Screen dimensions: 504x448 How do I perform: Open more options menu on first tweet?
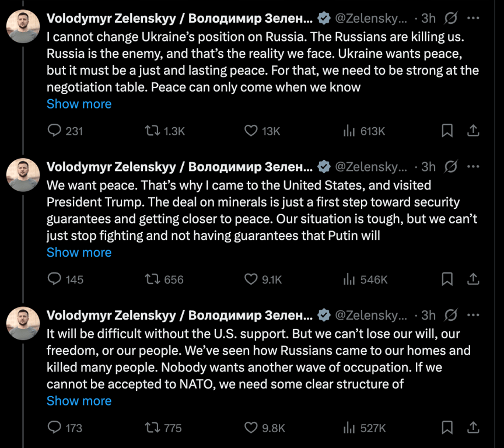click(x=474, y=18)
